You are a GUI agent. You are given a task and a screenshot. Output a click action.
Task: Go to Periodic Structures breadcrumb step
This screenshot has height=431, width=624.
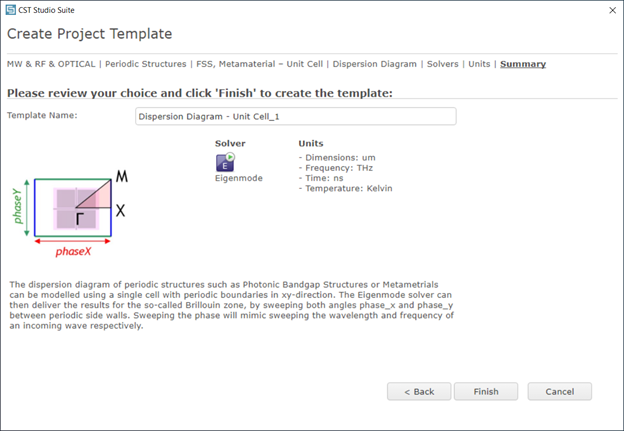(146, 64)
